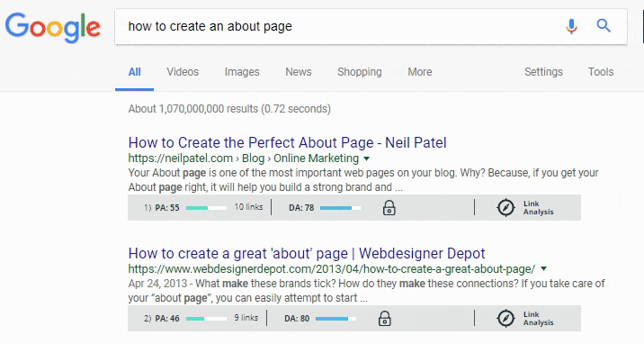This screenshot has height=344, width=644.
Task: Activate voice search microphone icon
Action: point(571,26)
